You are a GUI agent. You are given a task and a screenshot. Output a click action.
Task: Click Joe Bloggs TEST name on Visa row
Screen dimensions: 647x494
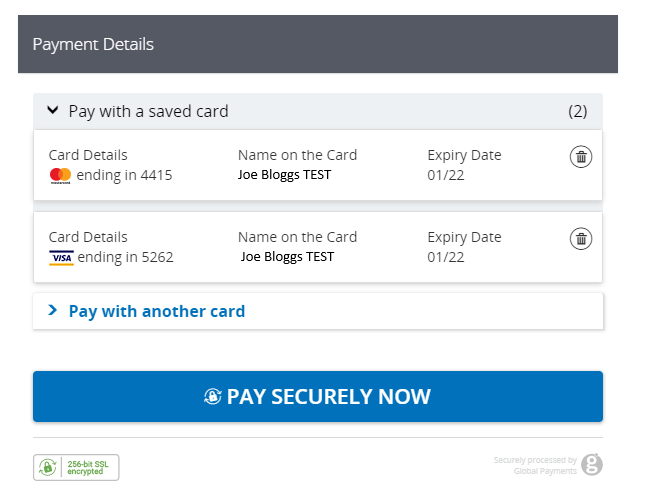287,257
